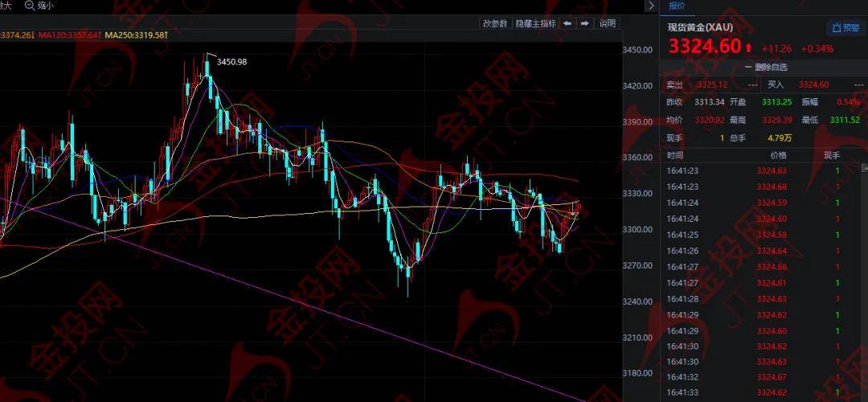This screenshot has width=868, height=402.
Task: Switch to the 报价 tab
Action: tap(677, 6)
